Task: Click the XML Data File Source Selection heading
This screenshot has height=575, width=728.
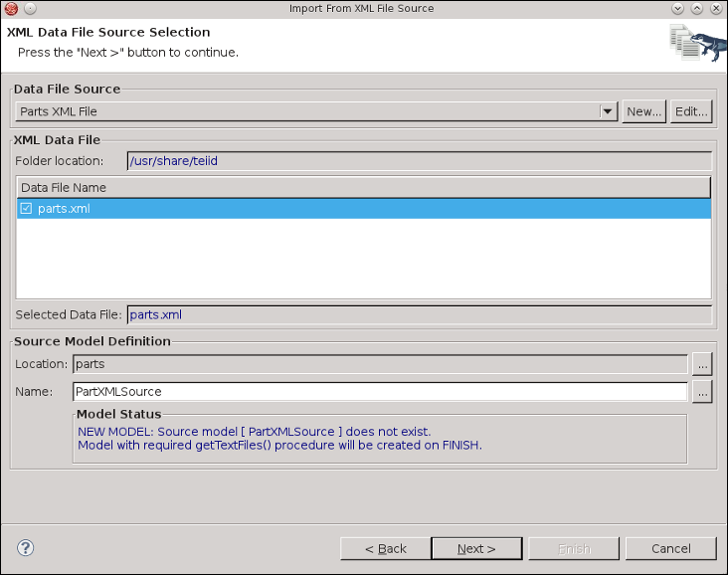Action: (108, 32)
